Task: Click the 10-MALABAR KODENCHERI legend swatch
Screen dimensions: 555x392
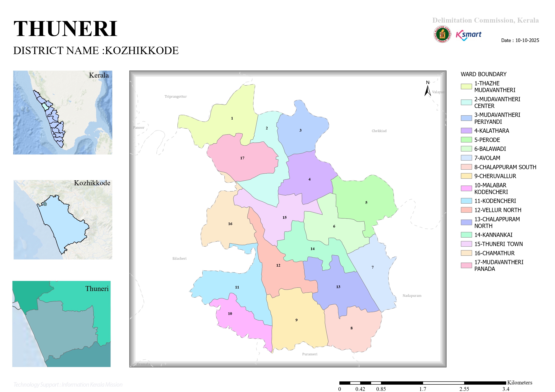Action: pos(466,188)
